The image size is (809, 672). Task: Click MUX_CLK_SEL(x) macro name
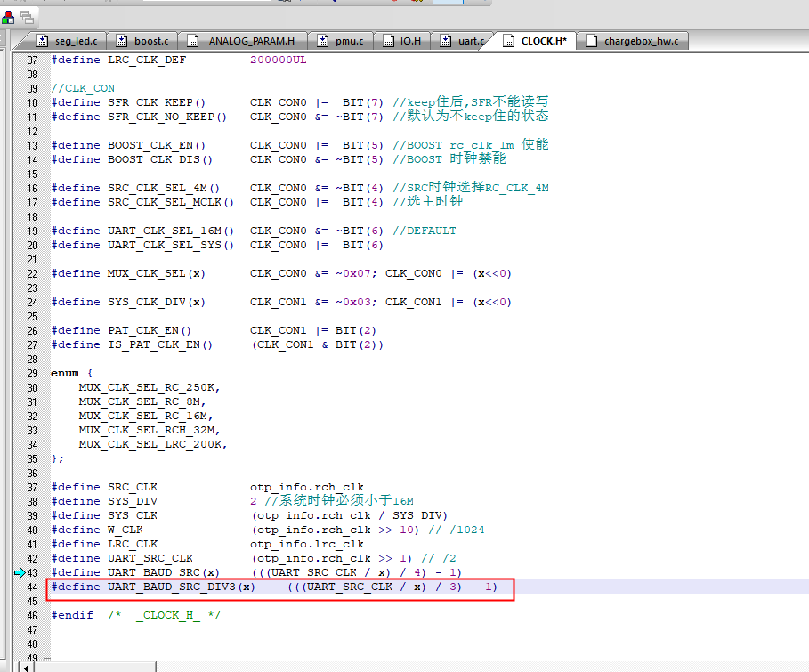click(157, 273)
